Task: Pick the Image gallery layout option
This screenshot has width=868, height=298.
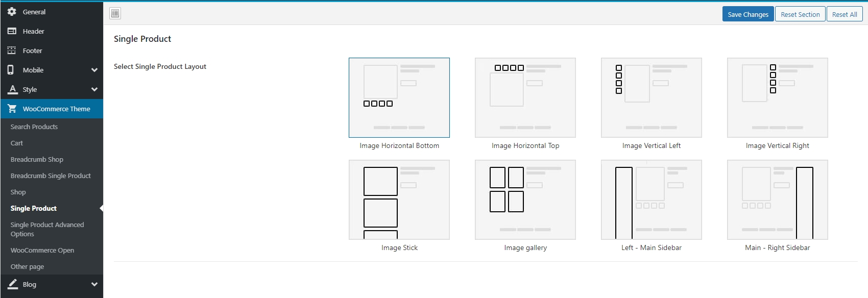Action: (525, 200)
